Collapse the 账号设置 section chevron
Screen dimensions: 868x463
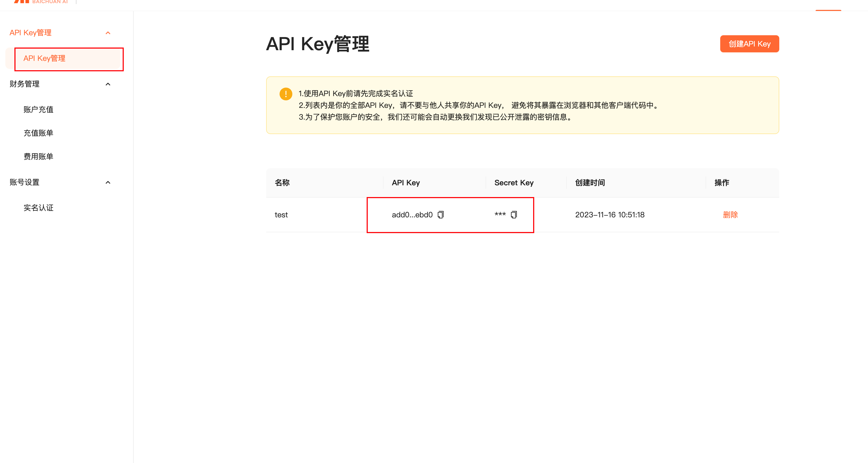[x=108, y=183]
